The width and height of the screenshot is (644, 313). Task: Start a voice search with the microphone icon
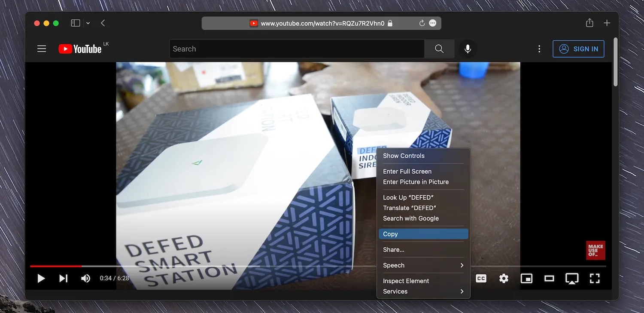tap(468, 49)
